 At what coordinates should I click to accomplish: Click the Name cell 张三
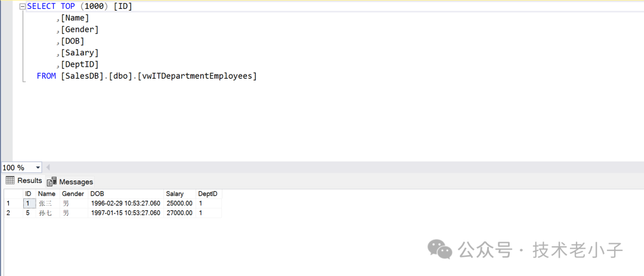tap(48, 203)
